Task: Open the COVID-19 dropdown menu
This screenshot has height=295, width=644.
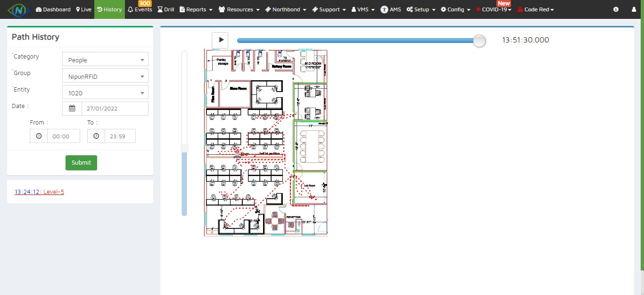Action: click(494, 9)
